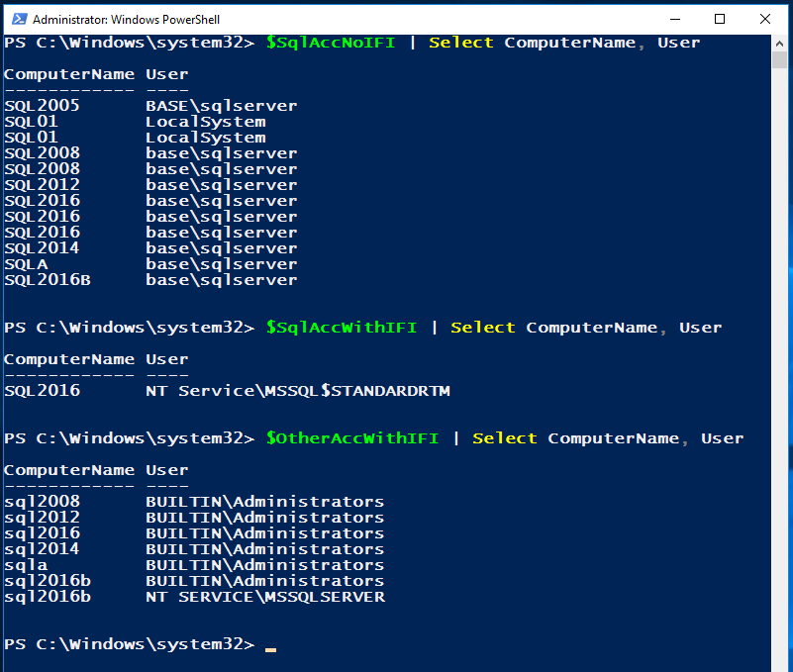Viewport: 793px width, 672px height.
Task: Click the $SqlAccNoIFI variable in the command
Action: point(331,43)
